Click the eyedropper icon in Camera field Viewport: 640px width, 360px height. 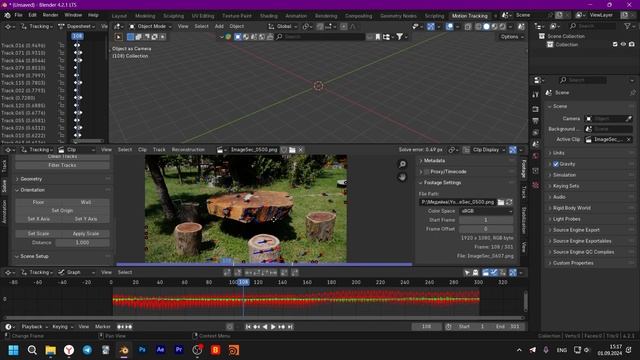coord(628,119)
